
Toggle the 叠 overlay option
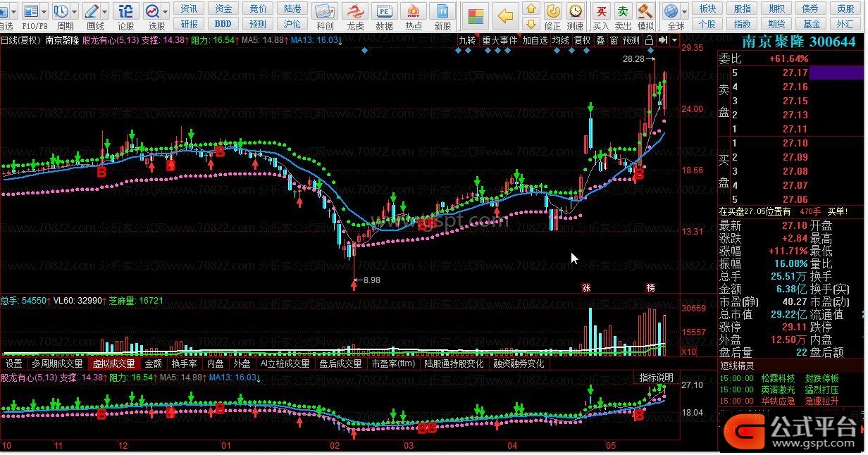coord(600,40)
